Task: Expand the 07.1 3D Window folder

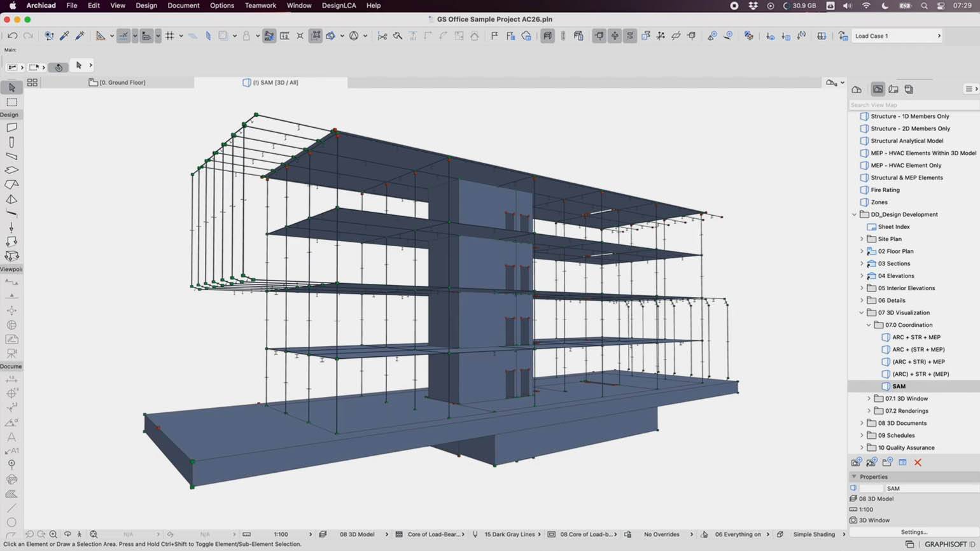Action: coord(869,398)
